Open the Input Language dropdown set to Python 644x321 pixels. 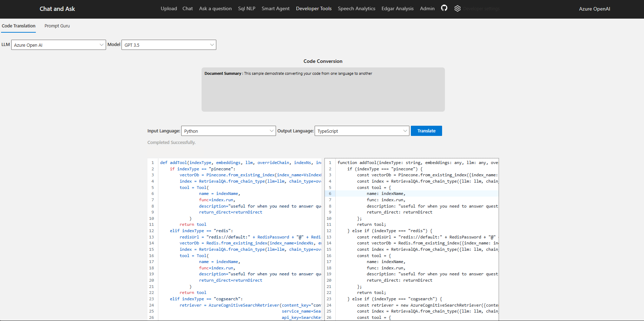[229, 131]
